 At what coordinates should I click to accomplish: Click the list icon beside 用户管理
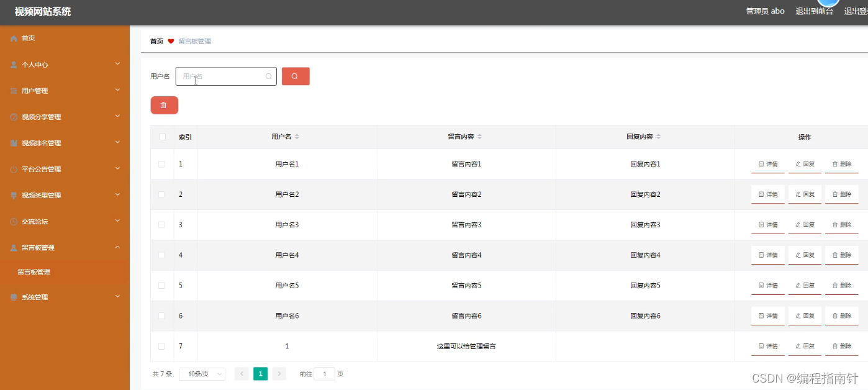coord(14,91)
